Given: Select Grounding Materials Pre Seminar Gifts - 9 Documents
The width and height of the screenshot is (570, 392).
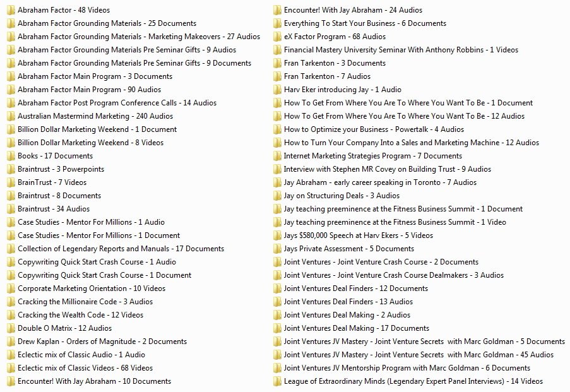Looking at the screenshot, I should 134,63.
